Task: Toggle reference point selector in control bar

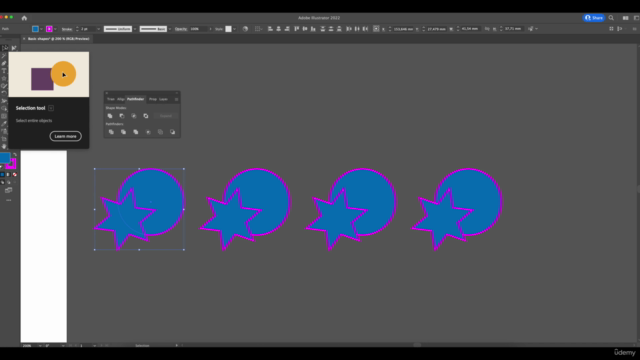Action: pyautogui.click(x=376, y=29)
